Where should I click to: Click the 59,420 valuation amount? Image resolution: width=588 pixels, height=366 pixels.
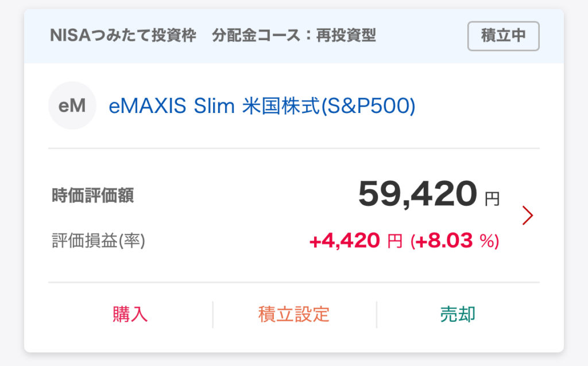[x=417, y=194]
